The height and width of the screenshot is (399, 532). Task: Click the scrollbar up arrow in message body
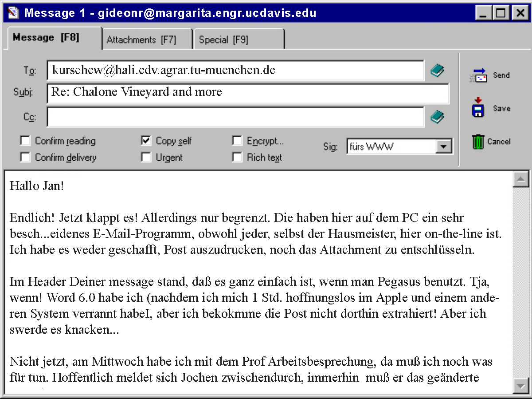(520, 179)
